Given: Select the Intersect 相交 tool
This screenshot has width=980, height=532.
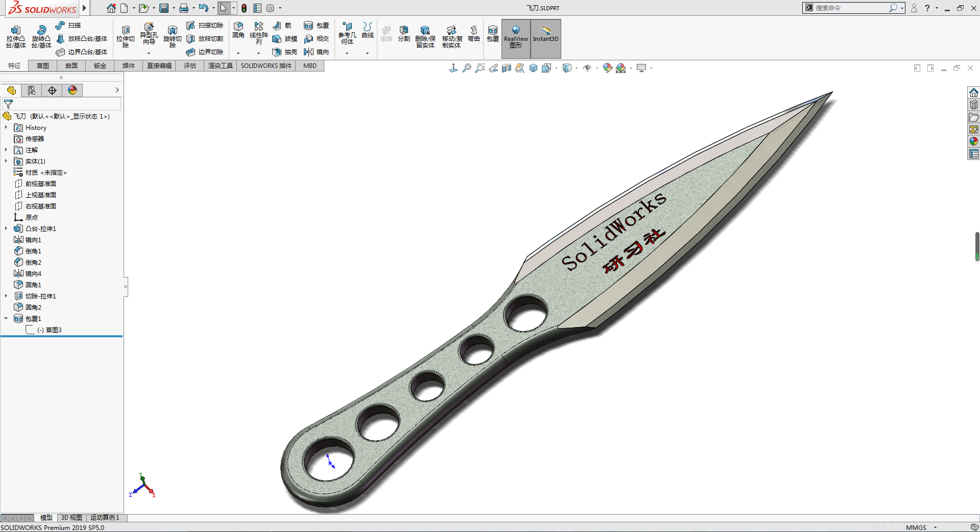Looking at the screenshot, I should click(317, 39).
